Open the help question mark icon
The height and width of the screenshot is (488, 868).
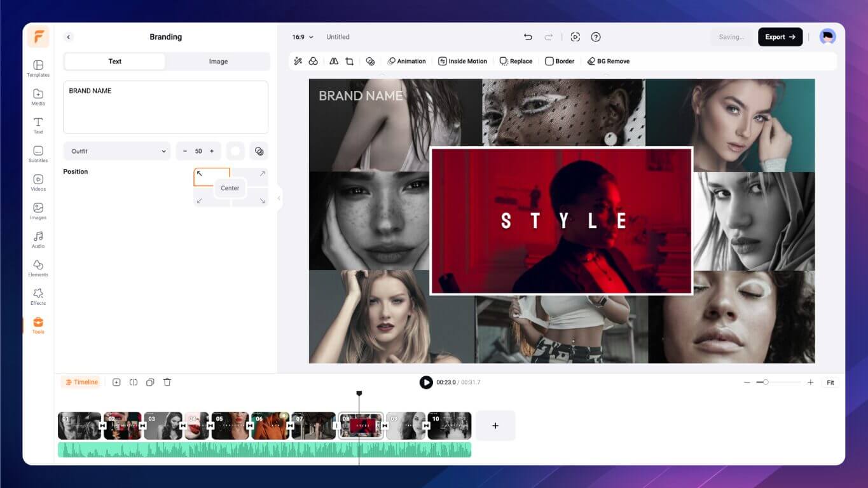click(596, 37)
